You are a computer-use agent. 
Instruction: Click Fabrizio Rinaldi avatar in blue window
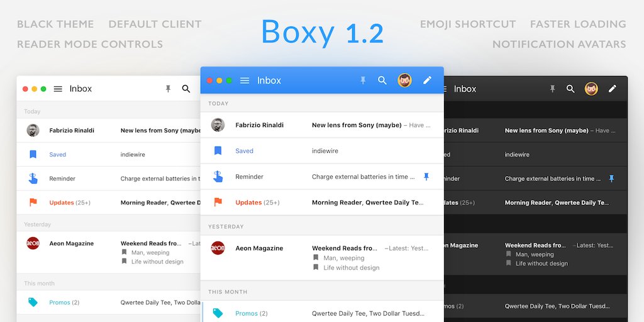pos(218,125)
